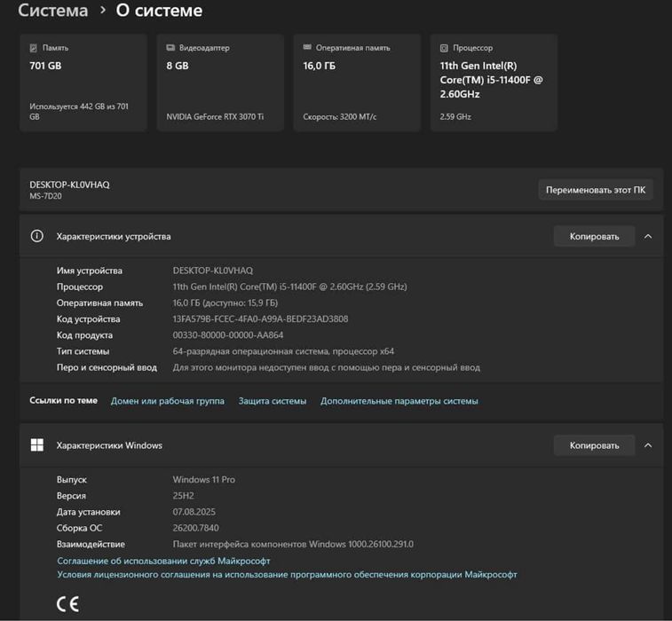Select the NVIDIA GeForce RTX 3070 Ti card
Viewport: 672px width, 621px height.
[220, 83]
